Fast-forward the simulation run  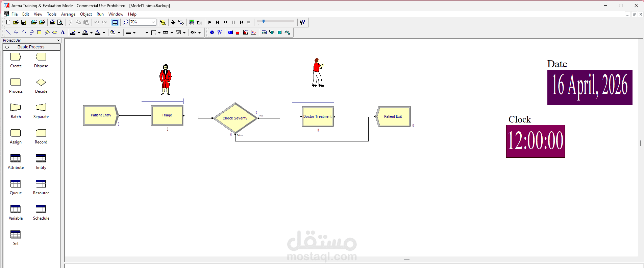(225, 22)
